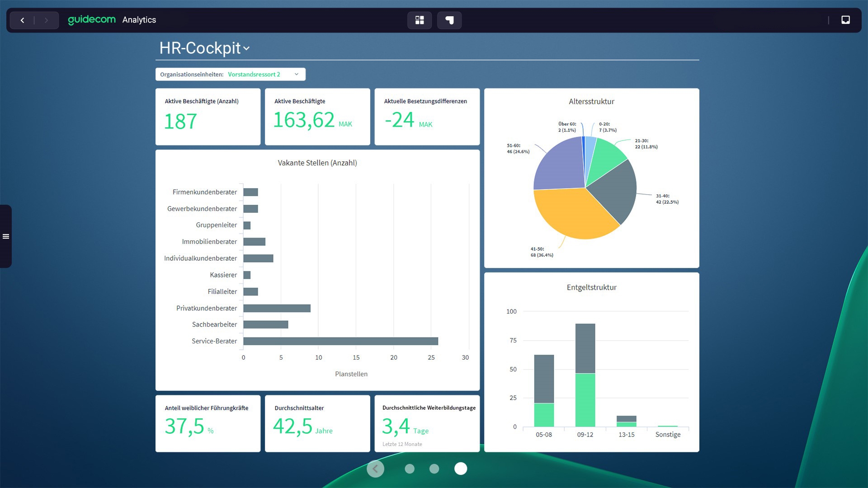Viewport: 868px width, 488px height.
Task: Open the hamburger side menu on left edge
Action: [x=6, y=236]
